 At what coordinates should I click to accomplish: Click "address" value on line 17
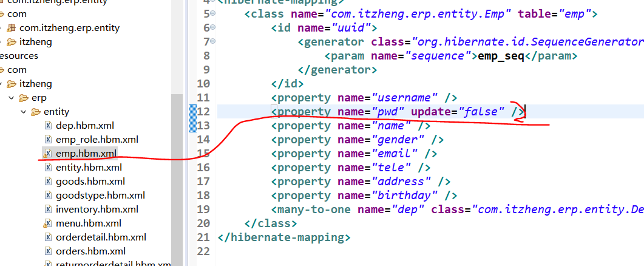(x=402, y=182)
